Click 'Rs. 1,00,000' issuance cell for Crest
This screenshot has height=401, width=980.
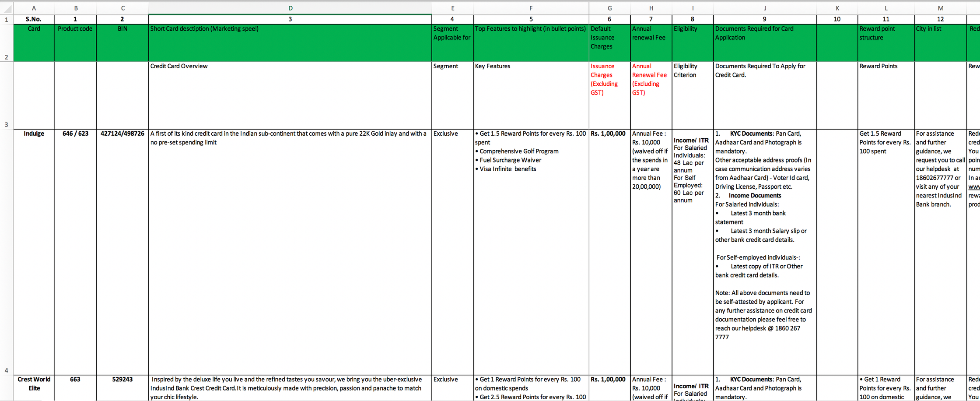click(610, 388)
